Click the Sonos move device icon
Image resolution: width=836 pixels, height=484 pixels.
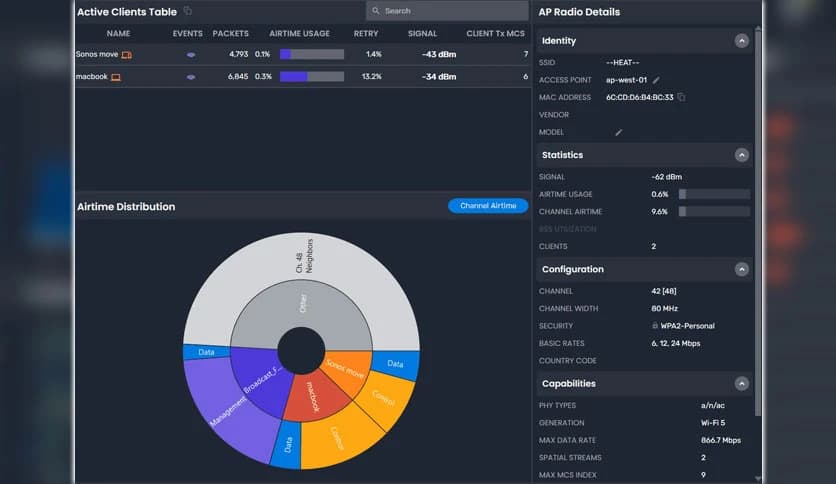click(x=127, y=54)
